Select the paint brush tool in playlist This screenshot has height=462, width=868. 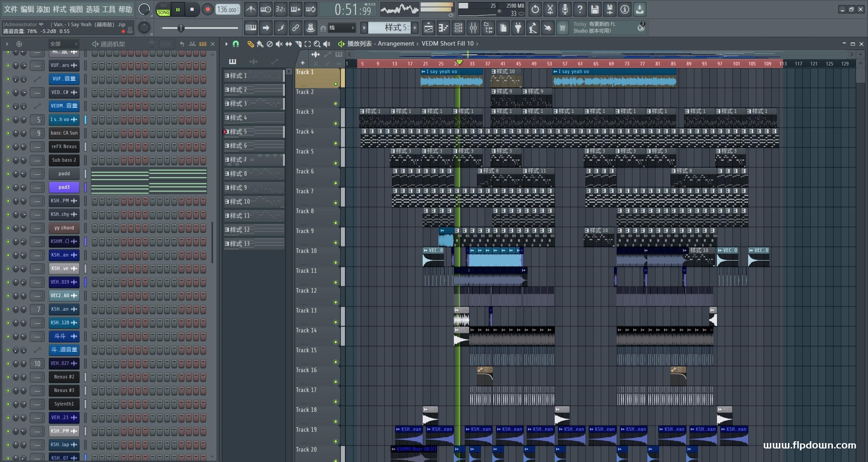pyautogui.click(x=260, y=44)
